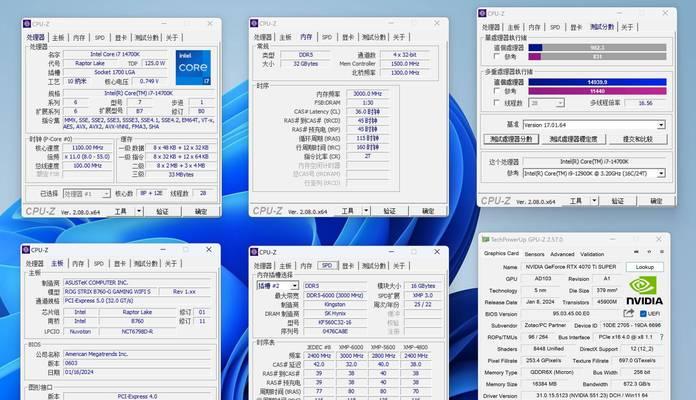Click the multi-thread ratio value 16.56
696x400 pixels.
point(645,103)
